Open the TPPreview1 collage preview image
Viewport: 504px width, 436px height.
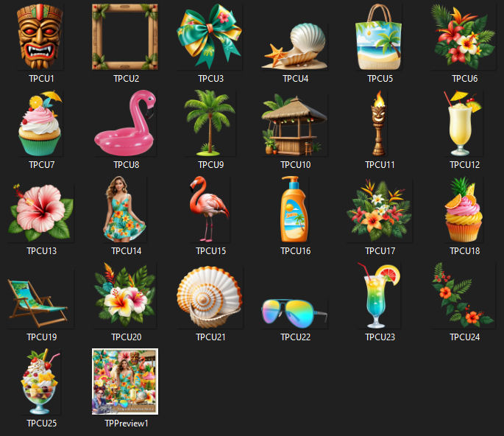point(125,381)
